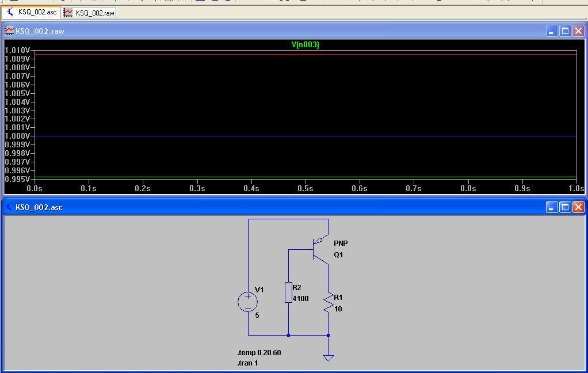Image resolution: width=588 pixels, height=373 pixels.
Task: Maximize the KSQ_002.asc schematic window
Action: click(x=565, y=207)
